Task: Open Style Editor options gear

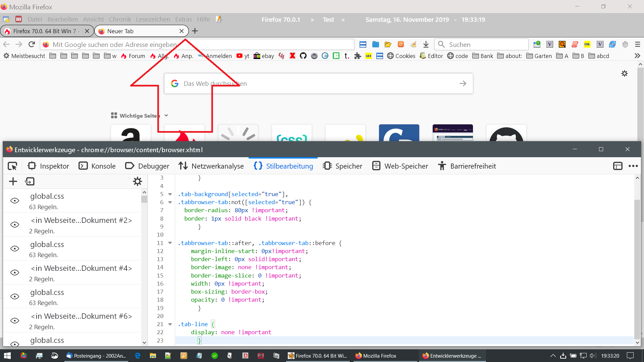Action: point(137,181)
